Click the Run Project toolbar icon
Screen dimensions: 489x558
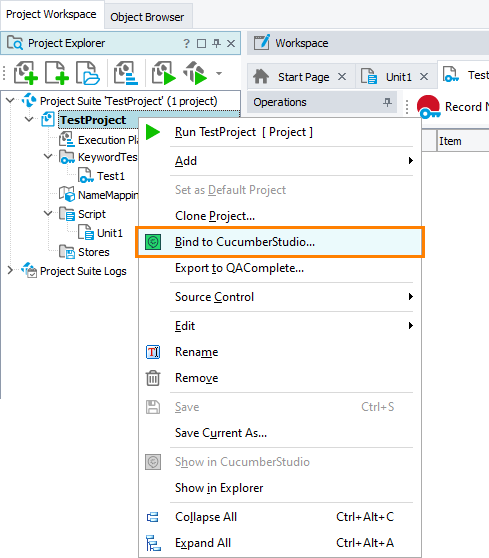click(164, 73)
